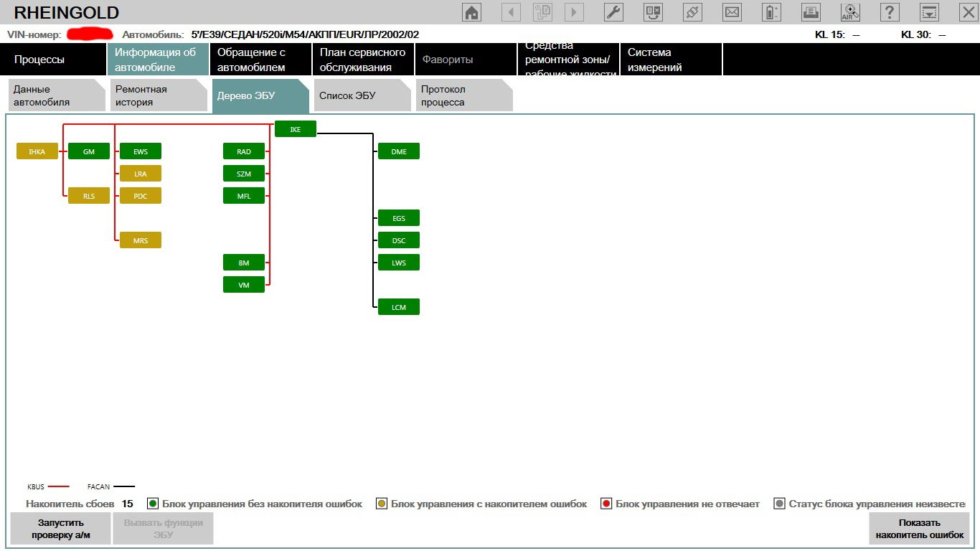980x551 pixels.
Task: Click the Накопитель сбоев count 15
Action: pyautogui.click(x=128, y=504)
